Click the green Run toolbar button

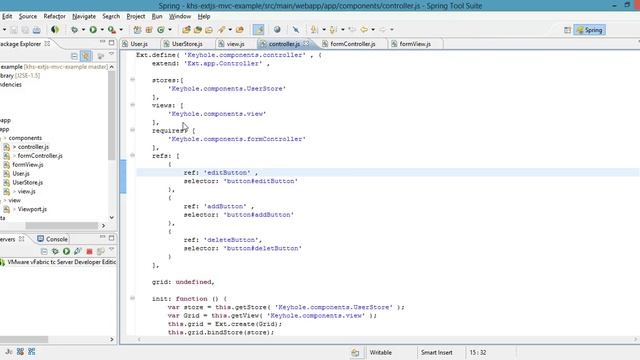point(93,30)
